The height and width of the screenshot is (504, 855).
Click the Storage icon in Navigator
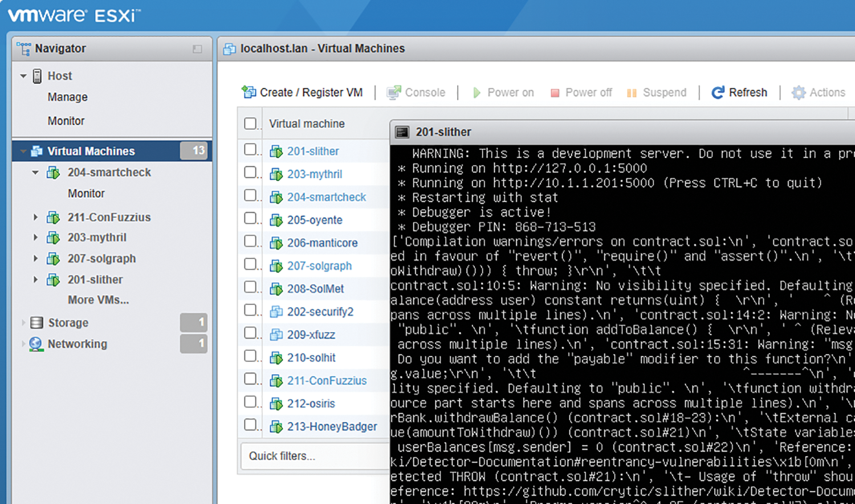36,323
